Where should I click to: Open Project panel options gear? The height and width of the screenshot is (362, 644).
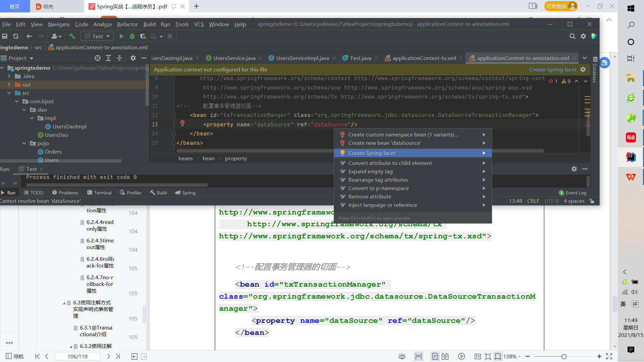pos(133,58)
